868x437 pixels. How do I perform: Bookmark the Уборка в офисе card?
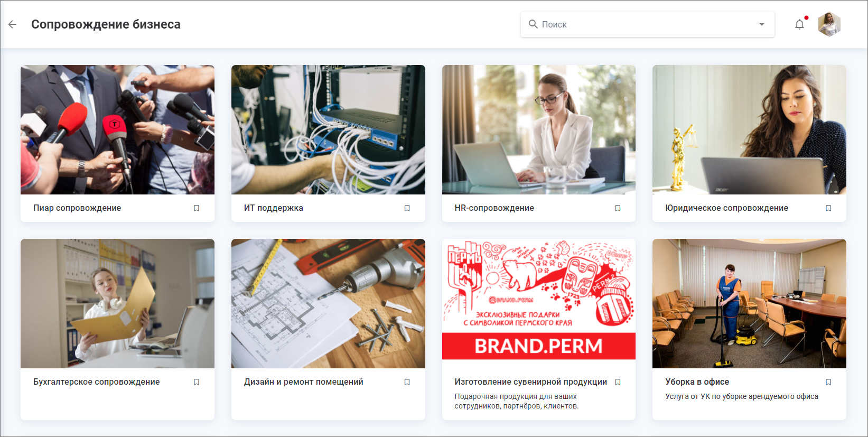click(x=828, y=382)
